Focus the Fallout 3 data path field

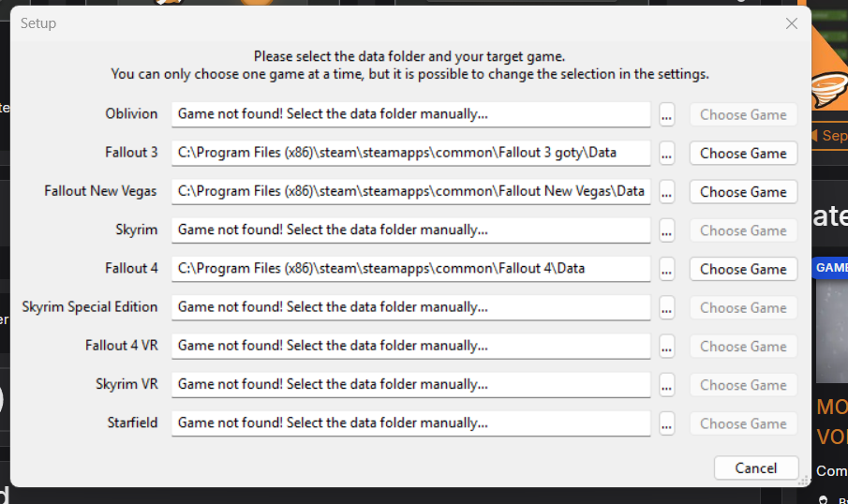[410, 153]
